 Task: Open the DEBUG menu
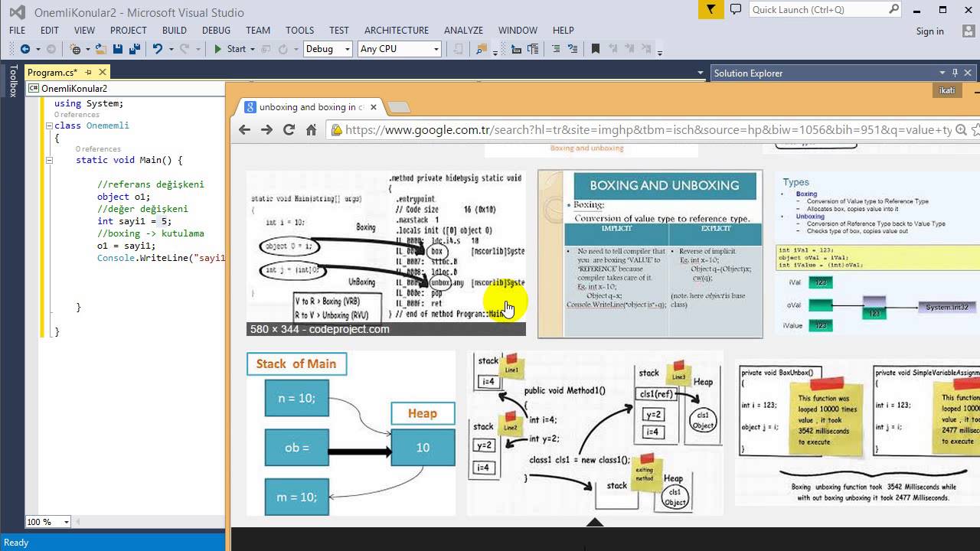(216, 30)
